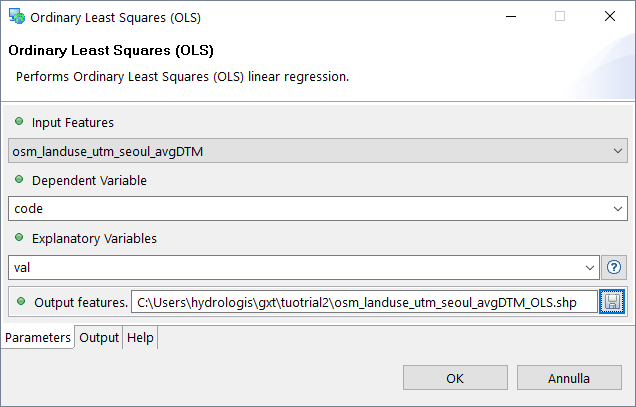Image resolution: width=636 pixels, height=407 pixels.
Task: Minimize the OLS dialog window
Action: (x=510, y=16)
